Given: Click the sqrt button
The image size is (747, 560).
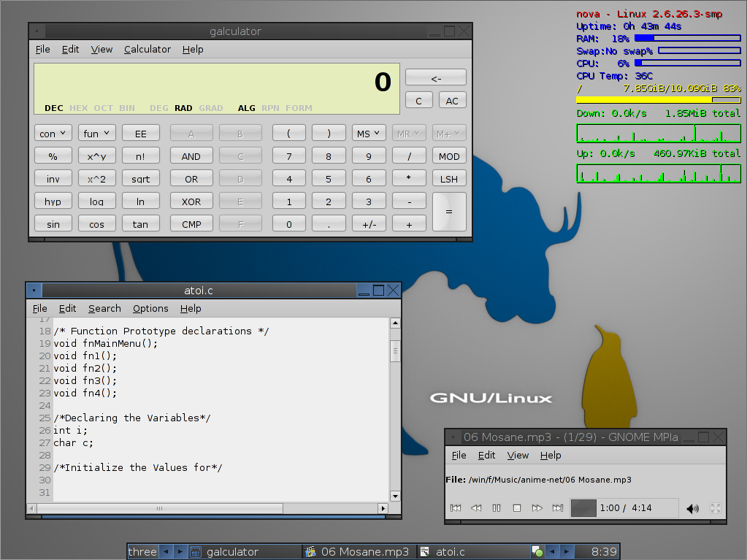Looking at the screenshot, I should 140,179.
